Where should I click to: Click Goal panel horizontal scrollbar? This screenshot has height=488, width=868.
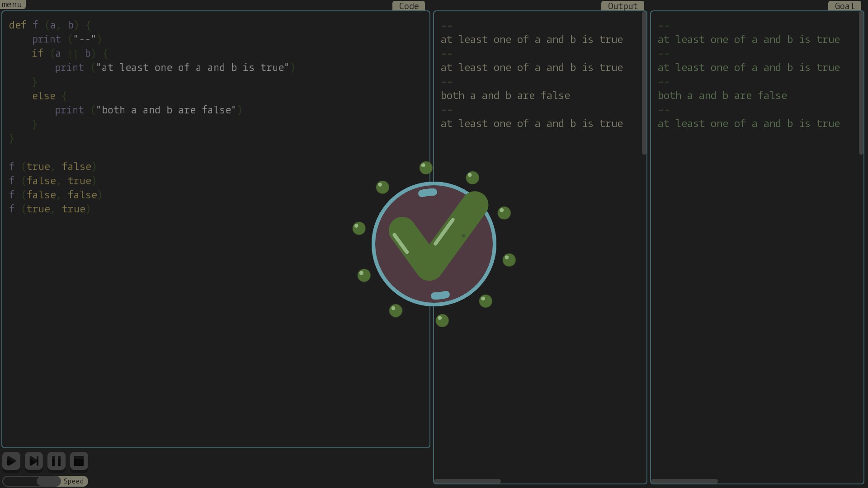[x=684, y=481]
